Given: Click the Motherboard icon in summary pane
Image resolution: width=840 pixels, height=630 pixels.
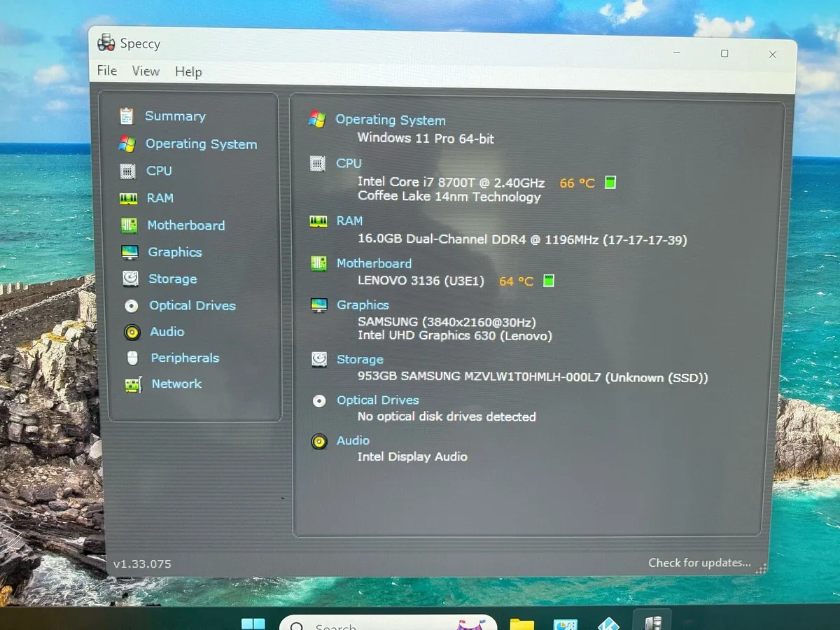Looking at the screenshot, I should [318, 264].
